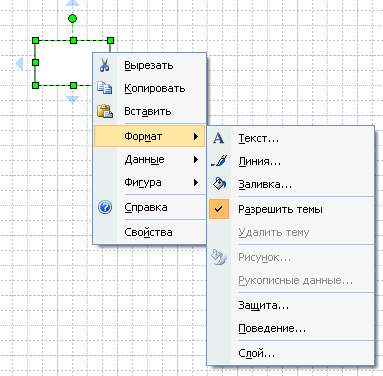
Task: Click the round green rotation handle
Action: [x=72, y=19]
